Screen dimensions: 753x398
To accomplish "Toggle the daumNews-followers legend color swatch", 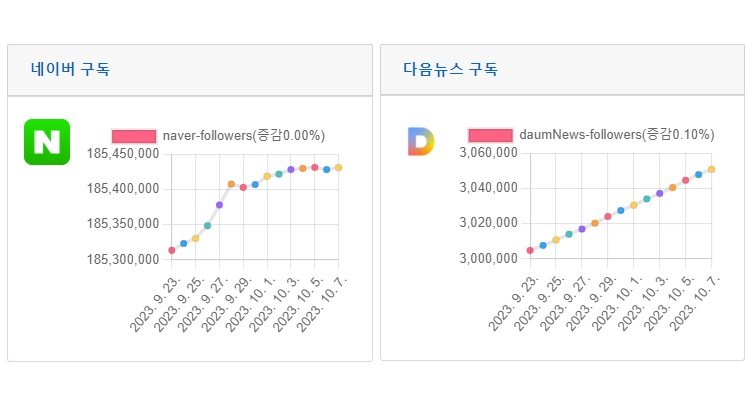I will tap(490, 135).
